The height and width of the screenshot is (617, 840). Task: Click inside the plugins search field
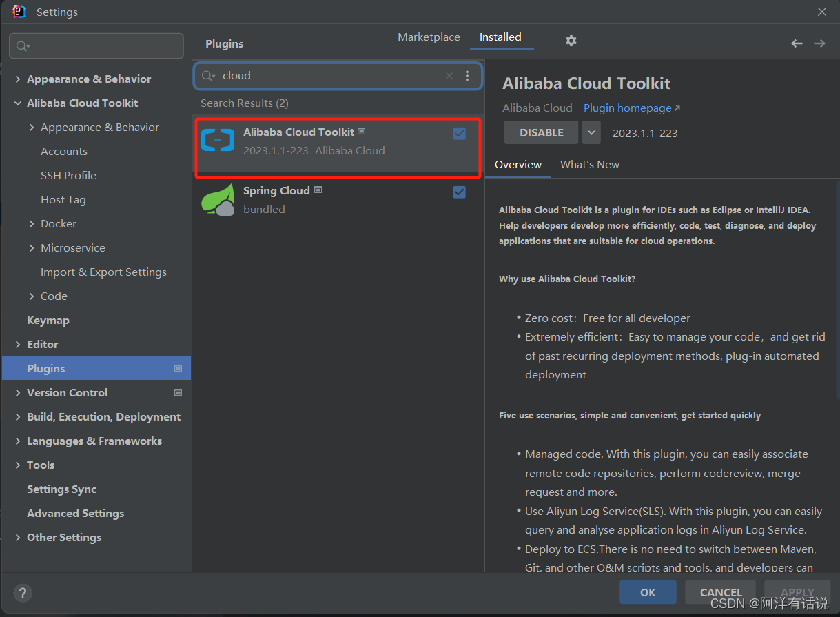click(x=310, y=76)
